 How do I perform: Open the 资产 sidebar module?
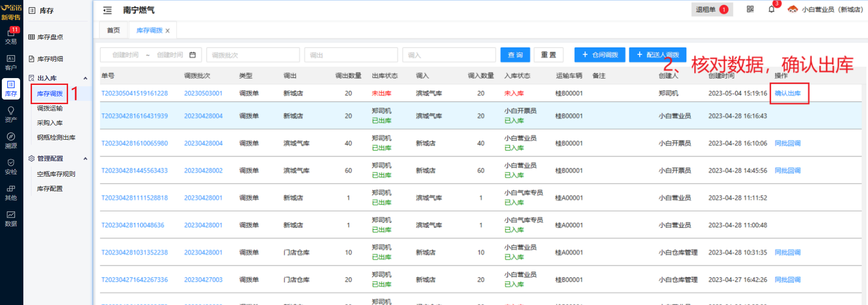[x=11, y=115]
